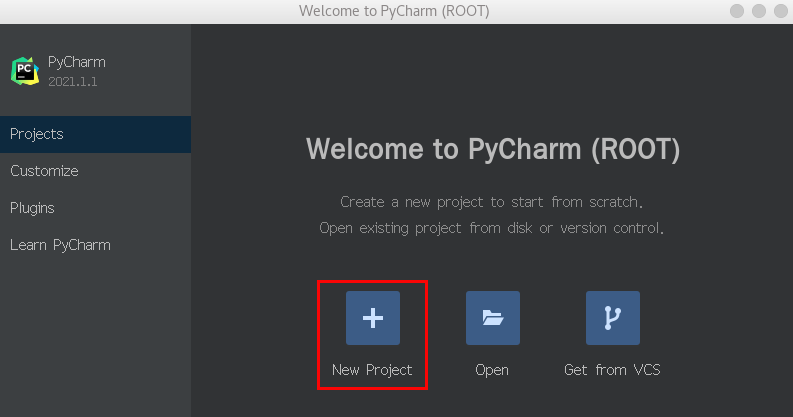The image size is (793, 417).
Task: Click the 'Open existing project from disk' line
Action: tap(491, 228)
